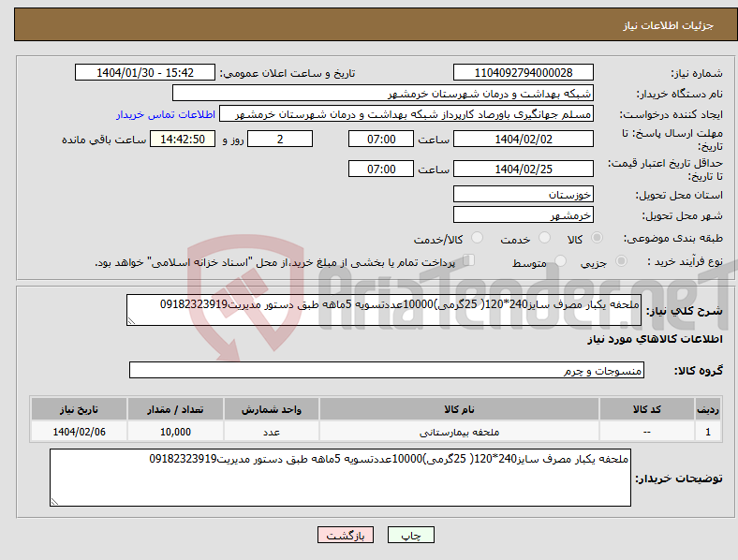Click the quantity cell 10,000
Viewport: 738px width, 560px height.
(175, 432)
